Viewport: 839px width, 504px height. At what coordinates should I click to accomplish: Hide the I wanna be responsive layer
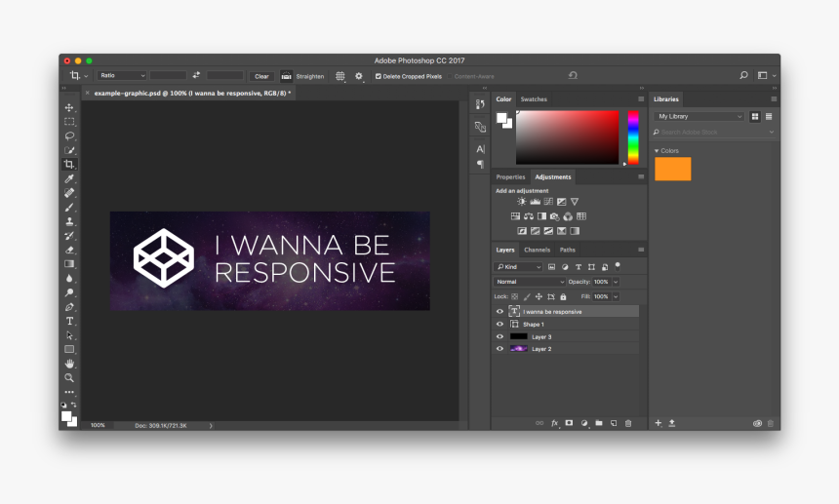[x=499, y=312]
